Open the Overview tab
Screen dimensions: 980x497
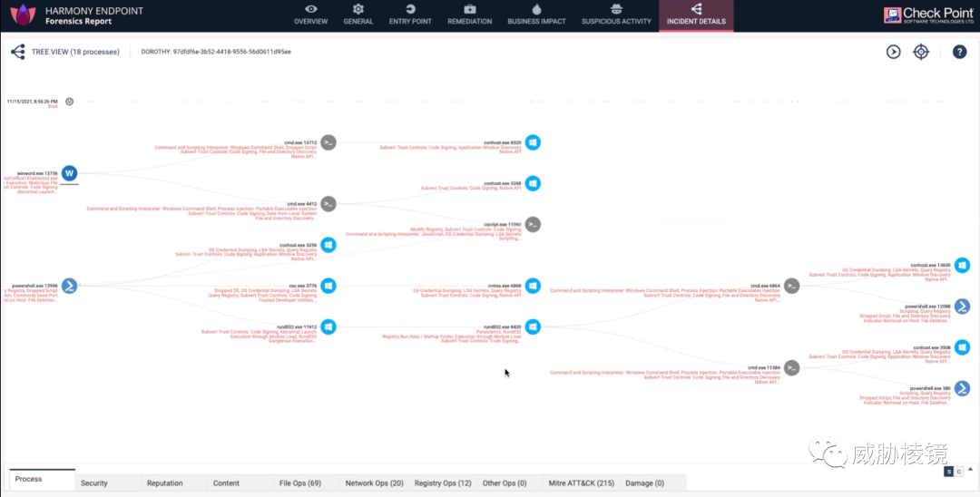coord(310,15)
